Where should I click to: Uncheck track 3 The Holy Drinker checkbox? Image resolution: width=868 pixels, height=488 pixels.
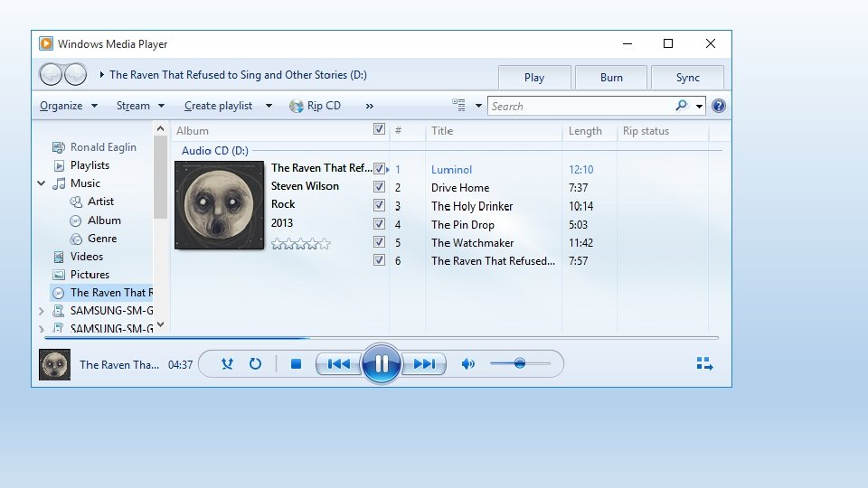coord(379,205)
